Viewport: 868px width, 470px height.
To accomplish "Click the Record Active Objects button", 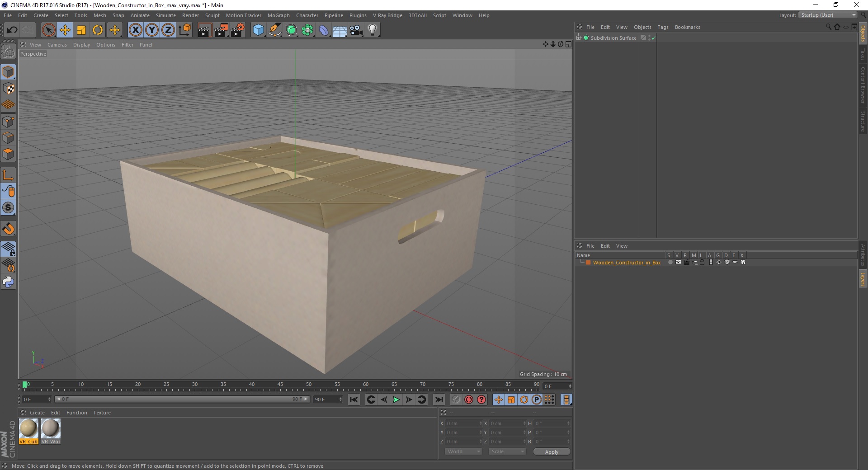I will (x=456, y=399).
